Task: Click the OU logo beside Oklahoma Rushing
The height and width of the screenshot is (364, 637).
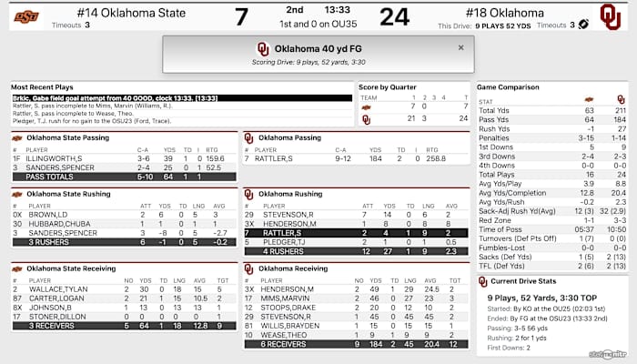Action: pos(250,193)
